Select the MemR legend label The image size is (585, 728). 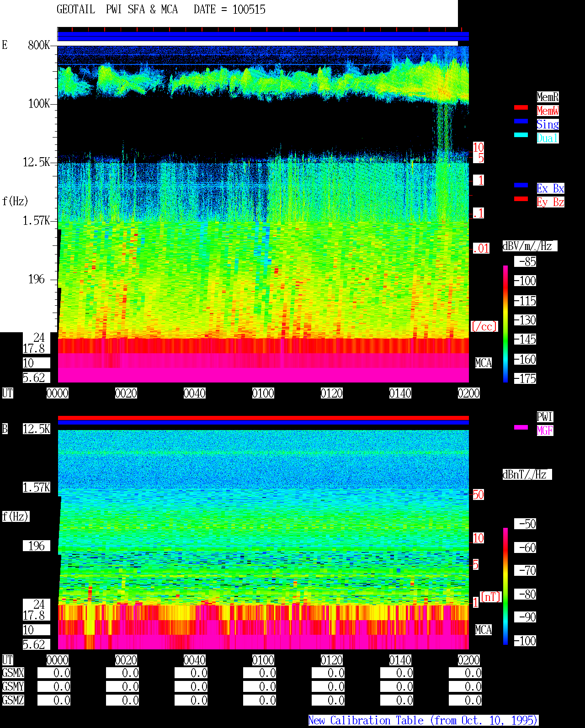(548, 97)
